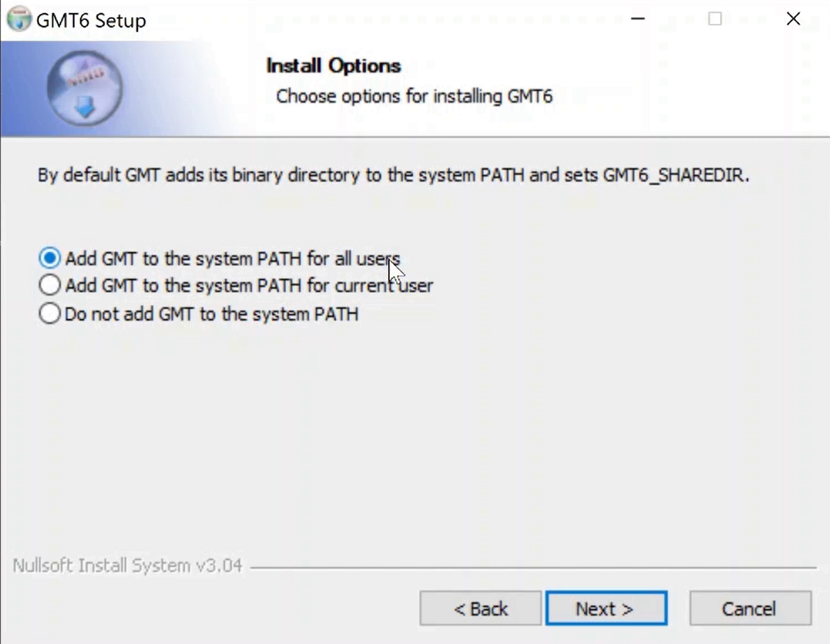Minimize the GMT6 Setup window

tap(638, 19)
